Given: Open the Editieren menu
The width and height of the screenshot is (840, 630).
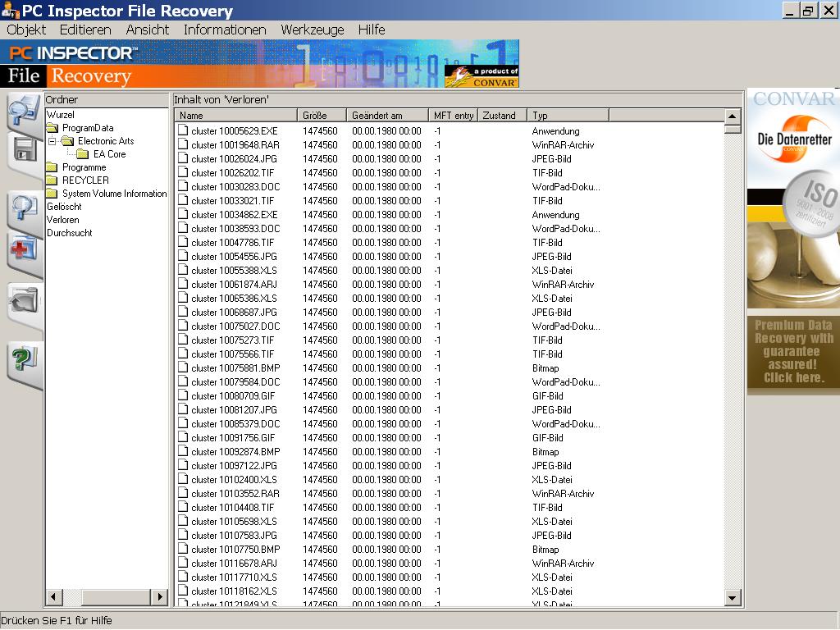Looking at the screenshot, I should point(85,30).
